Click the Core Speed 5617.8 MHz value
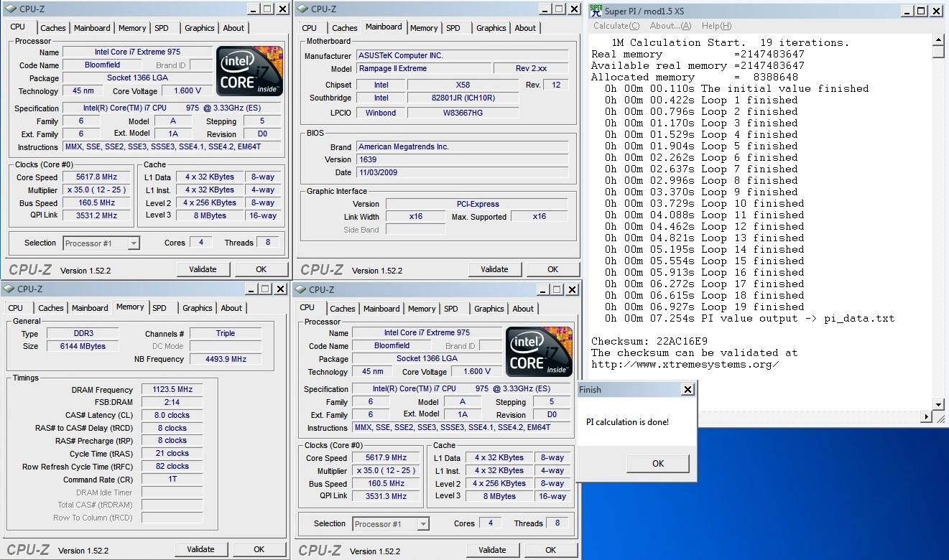 point(97,177)
